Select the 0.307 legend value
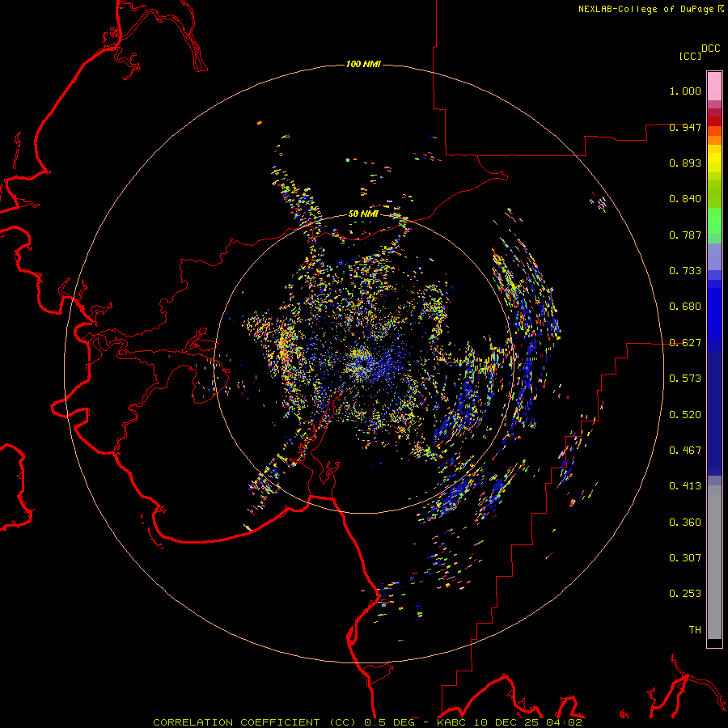Screen dimensions: 728x728 click(x=685, y=558)
